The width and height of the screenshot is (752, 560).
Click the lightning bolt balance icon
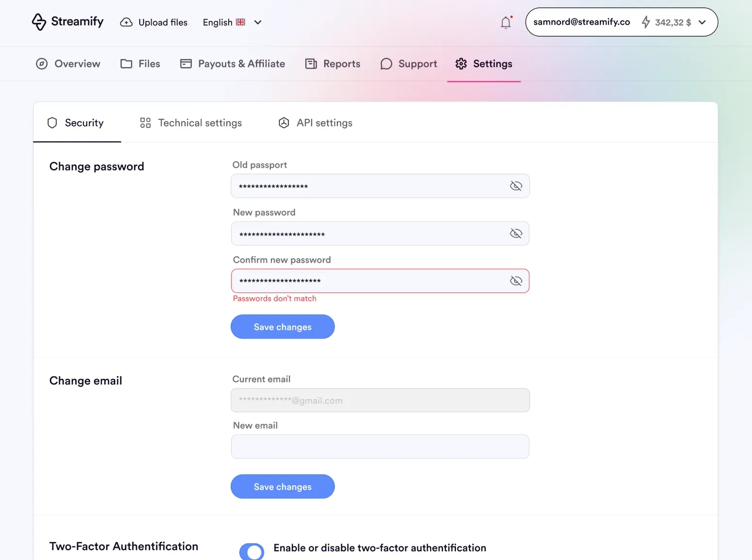(645, 22)
